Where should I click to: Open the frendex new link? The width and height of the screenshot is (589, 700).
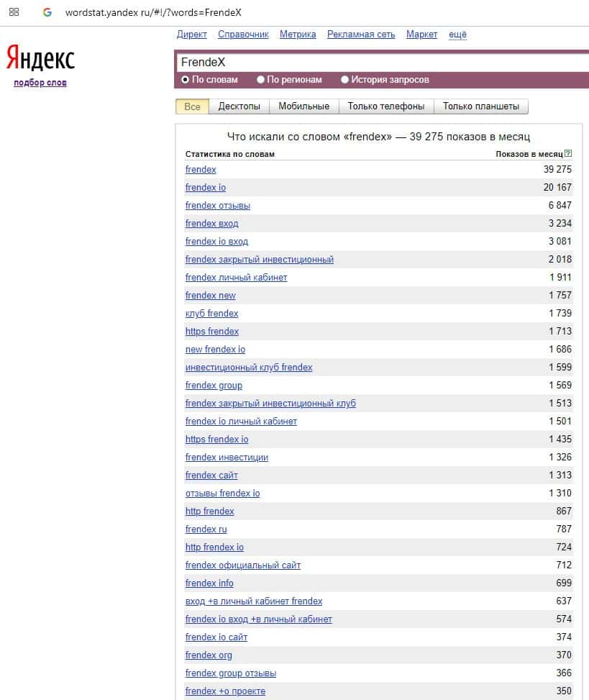pyautogui.click(x=211, y=295)
